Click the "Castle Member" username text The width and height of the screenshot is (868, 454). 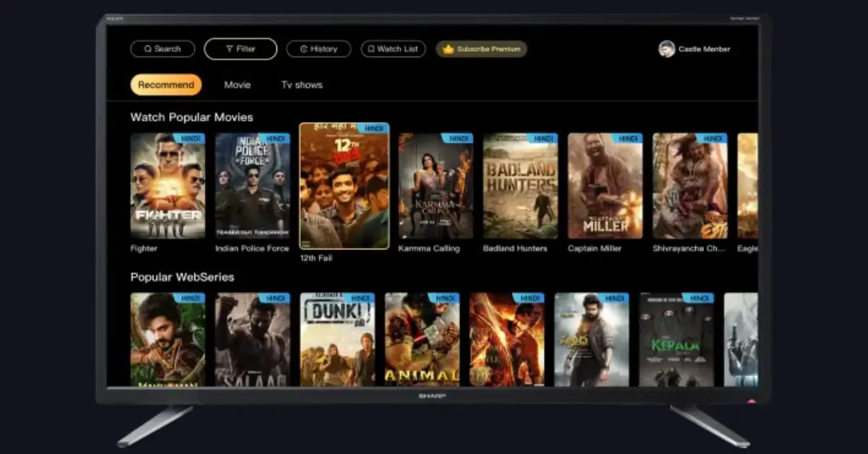pyautogui.click(x=704, y=49)
